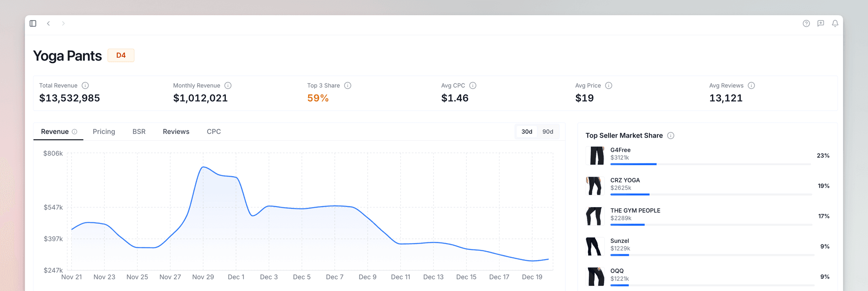The height and width of the screenshot is (291, 868).
Task: Open the notifications bell
Action: coord(835,23)
